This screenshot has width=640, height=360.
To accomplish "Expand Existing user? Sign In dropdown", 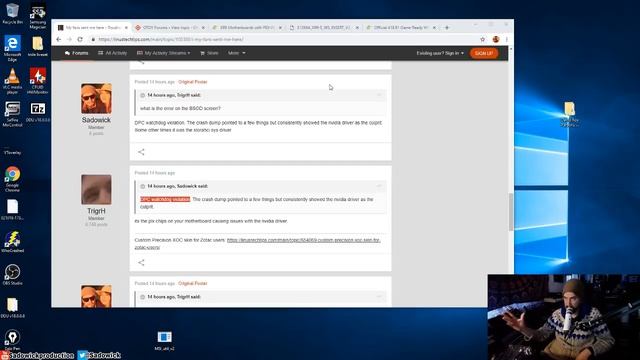I will pyautogui.click(x=440, y=53).
